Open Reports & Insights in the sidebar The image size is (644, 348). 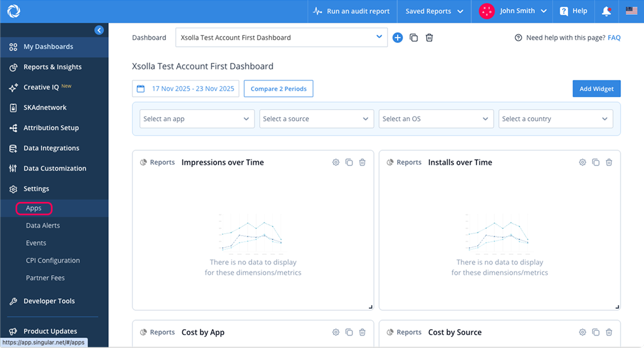pos(52,67)
